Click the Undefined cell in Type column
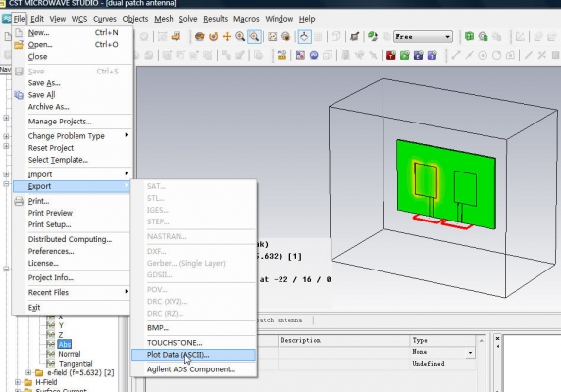The width and height of the screenshot is (561, 392). [442, 364]
